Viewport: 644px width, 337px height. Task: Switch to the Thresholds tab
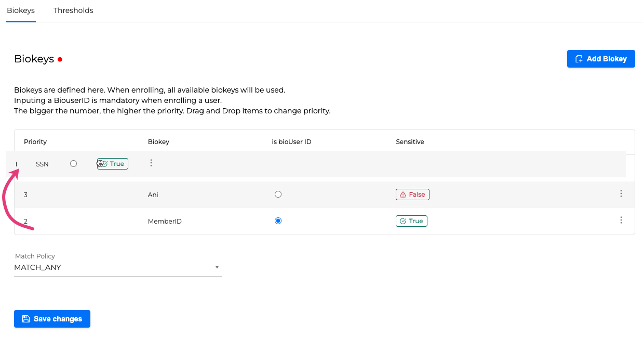(73, 10)
